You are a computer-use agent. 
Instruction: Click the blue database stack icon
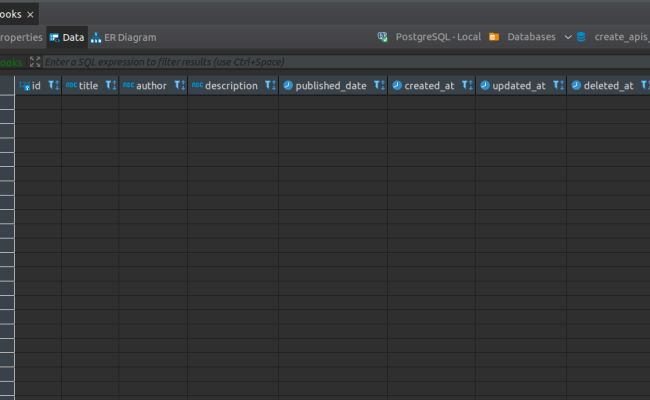(581, 37)
